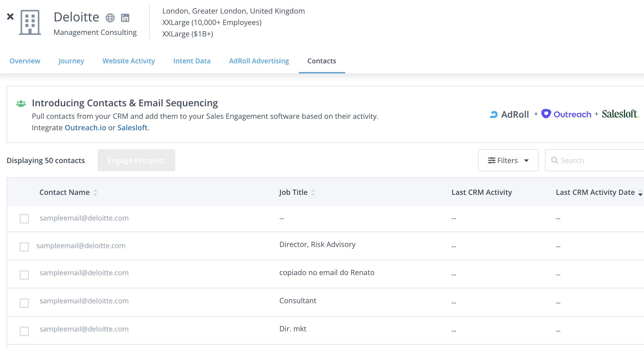
Task: Select the Director, Risk Advisory contact checkbox
Action: (x=24, y=247)
